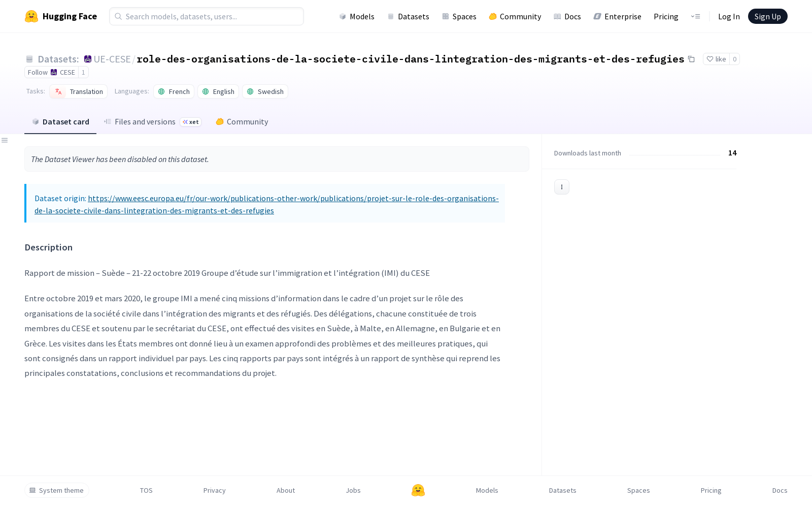Open the CESE organization avatar icon
The width and height of the screenshot is (812, 508).
(x=88, y=59)
